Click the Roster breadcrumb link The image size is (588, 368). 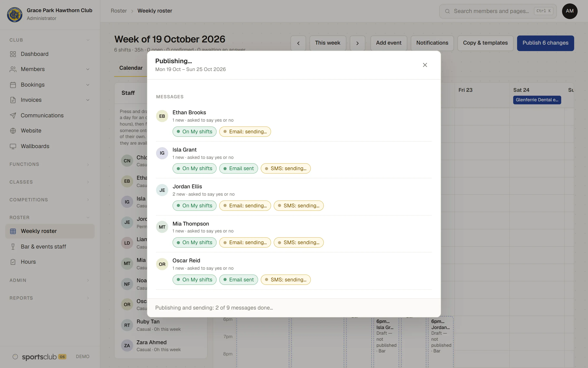(118, 11)
